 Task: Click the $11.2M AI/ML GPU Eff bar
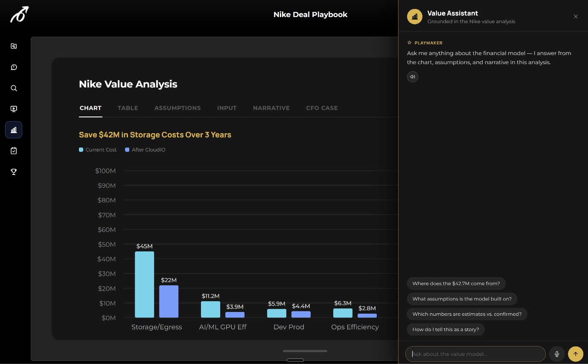click(x=211, y=309)
